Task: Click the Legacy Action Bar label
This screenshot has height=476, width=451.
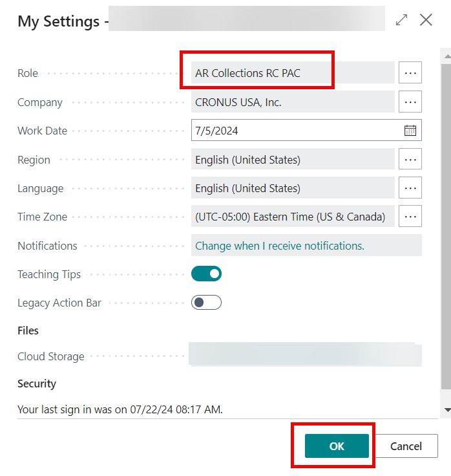Action: point(59,303)
